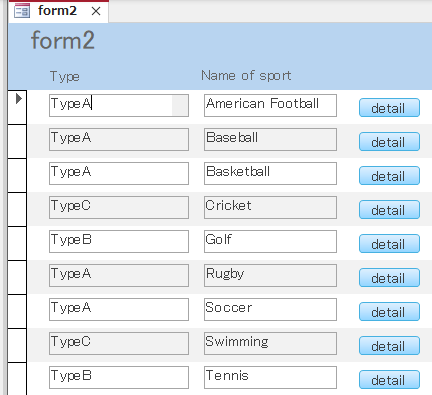Click the Tennis name field
This screenshot has width=432, height=395.
tap(270, 377)
